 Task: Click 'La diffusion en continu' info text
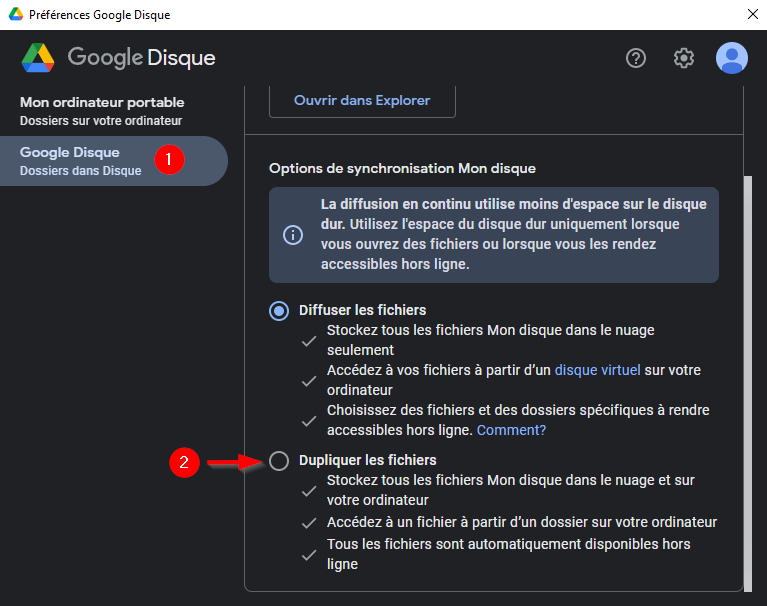pos(514,234)
